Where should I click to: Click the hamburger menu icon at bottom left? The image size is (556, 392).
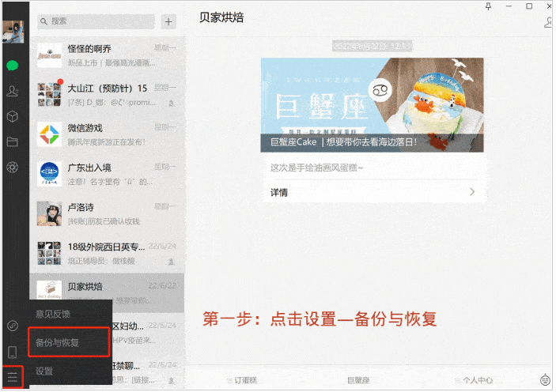13,378
